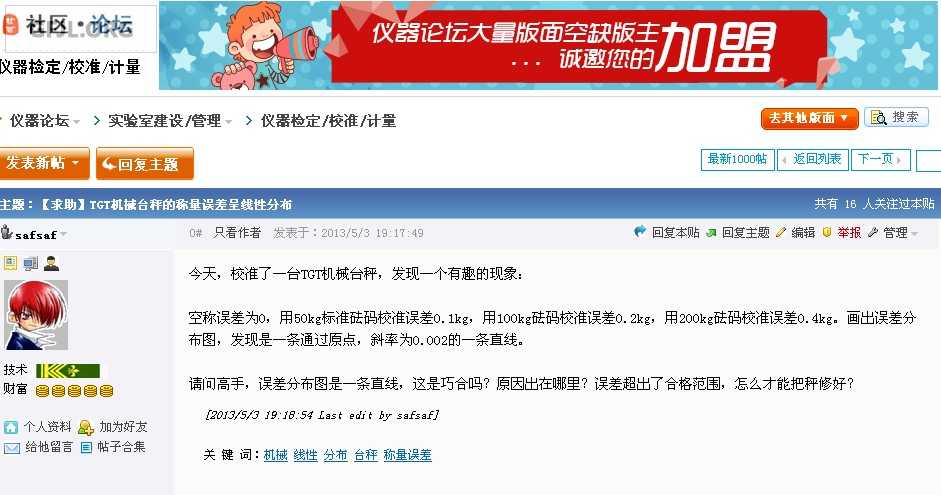The height and width of the screenshot is (495, 941).
Task: Expand the 实验室建设/管理 breadcrumb arrow
Action: [x=228, y=122]
